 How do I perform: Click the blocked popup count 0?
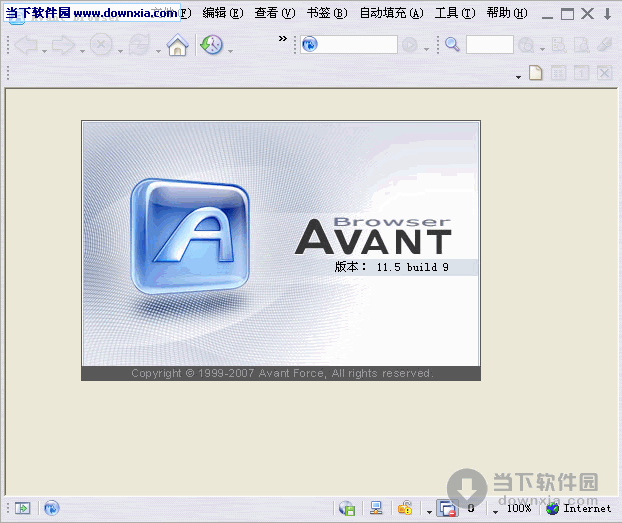(x=471, y=508)
